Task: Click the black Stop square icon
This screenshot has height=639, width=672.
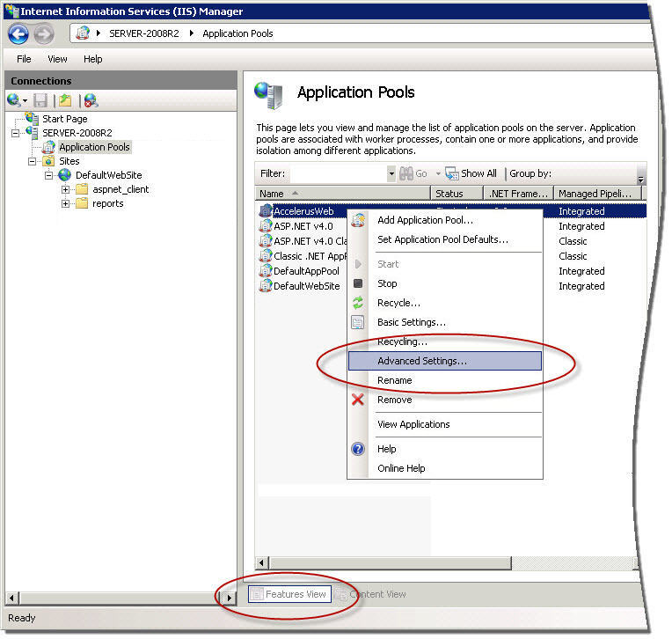Action: [x=358, y=283]
